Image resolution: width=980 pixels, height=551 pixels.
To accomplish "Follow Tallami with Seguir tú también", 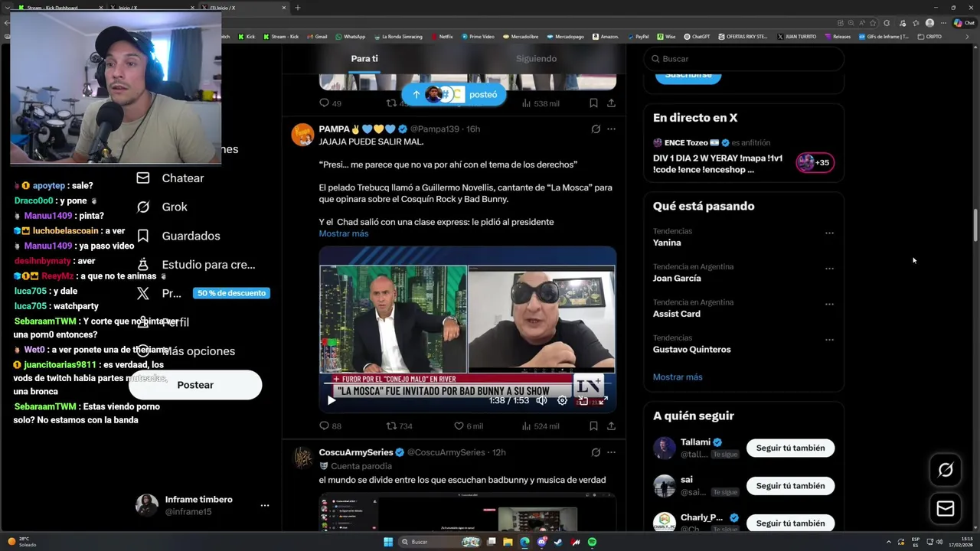I will [790, 448].
